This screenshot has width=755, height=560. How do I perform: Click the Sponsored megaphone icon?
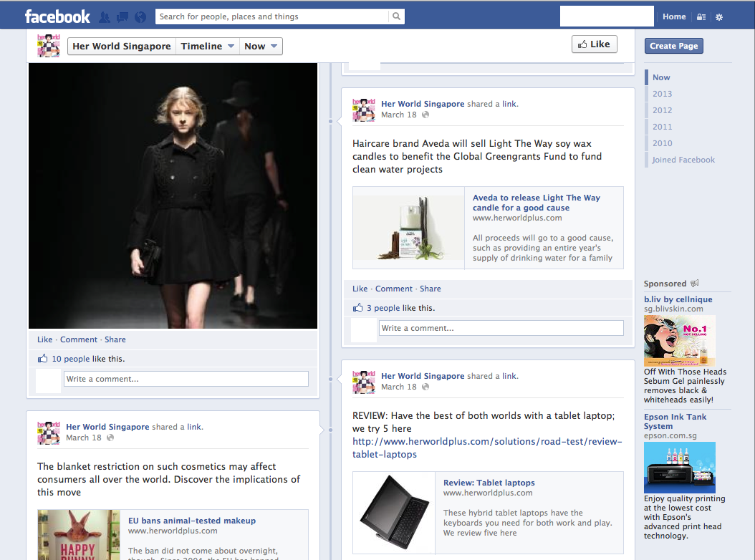pyautogui.click(x=694, y=283)
